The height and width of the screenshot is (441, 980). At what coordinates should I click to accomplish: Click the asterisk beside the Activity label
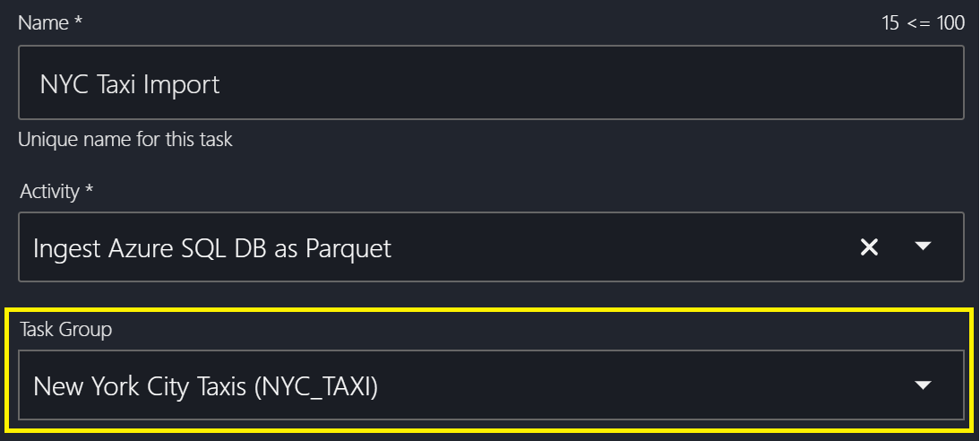[90, 190]
